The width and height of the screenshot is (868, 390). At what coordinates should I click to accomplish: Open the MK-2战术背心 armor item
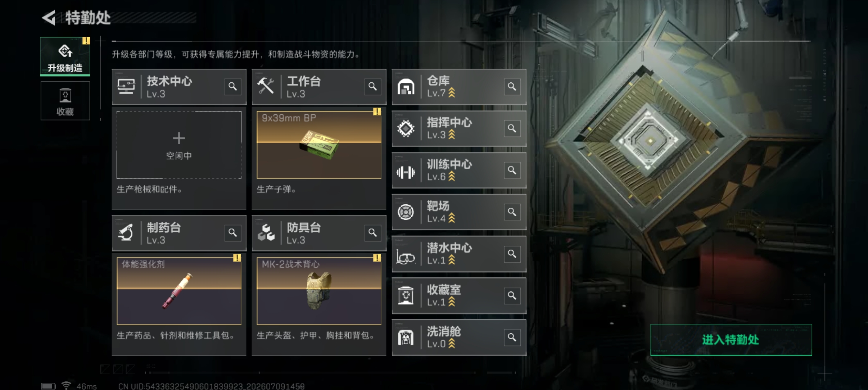[x=319, y=291]
